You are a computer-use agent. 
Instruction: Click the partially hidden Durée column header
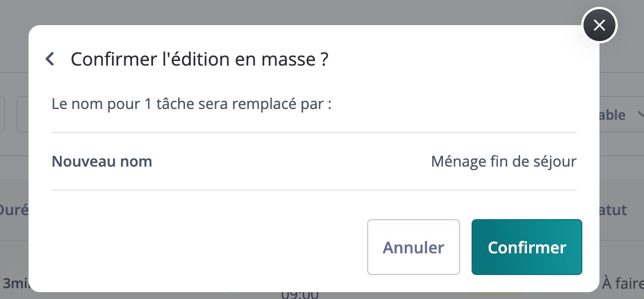[14, 210]
